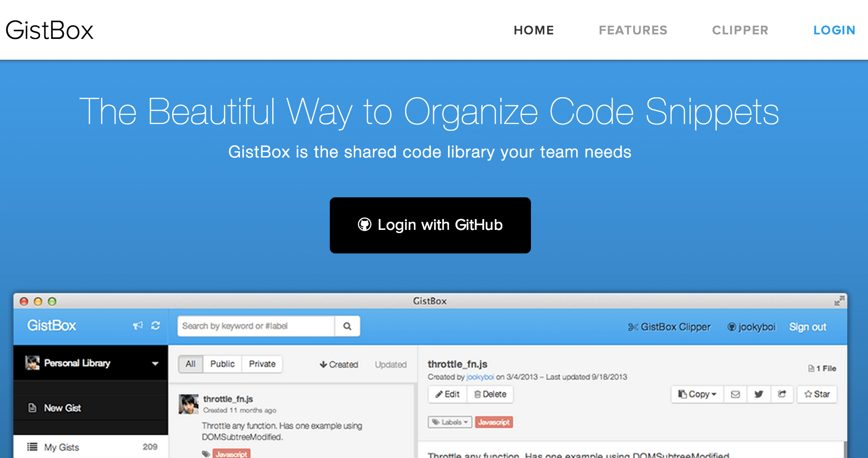Click the red Javascript label in the detail pane
Viewport: 868px width, 458px height.
(x=494, y=422)
